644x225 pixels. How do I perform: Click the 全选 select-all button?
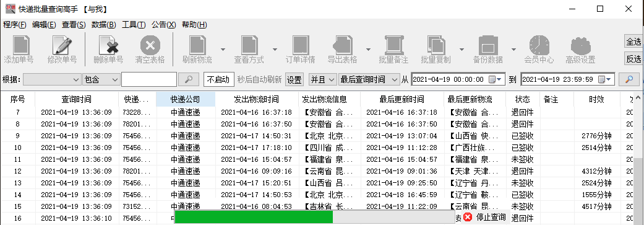633,42
